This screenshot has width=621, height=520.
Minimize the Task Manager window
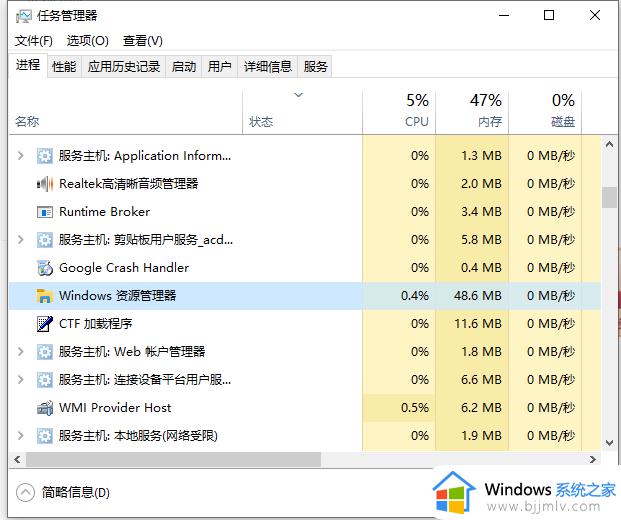click(504, 15)
